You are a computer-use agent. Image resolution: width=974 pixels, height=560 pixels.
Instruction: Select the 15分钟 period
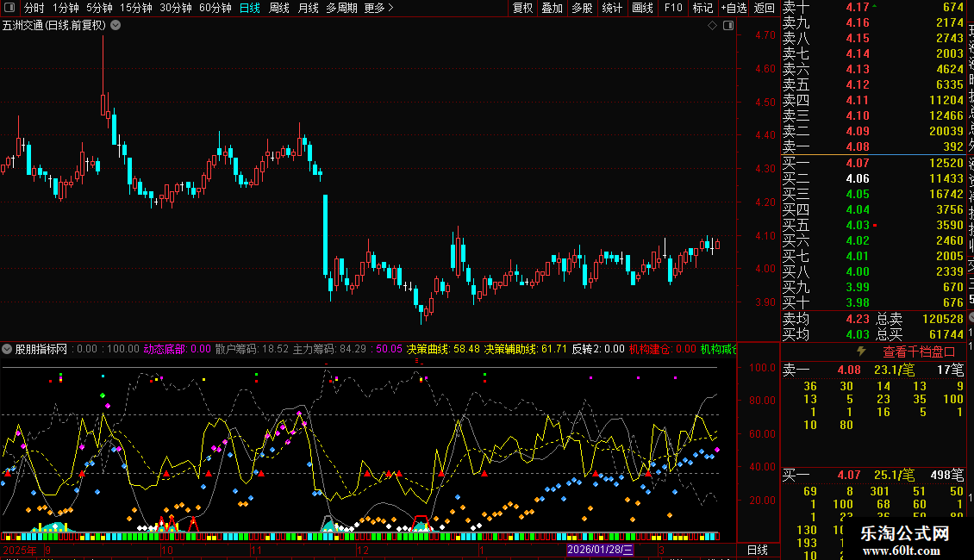click(136, 8)
